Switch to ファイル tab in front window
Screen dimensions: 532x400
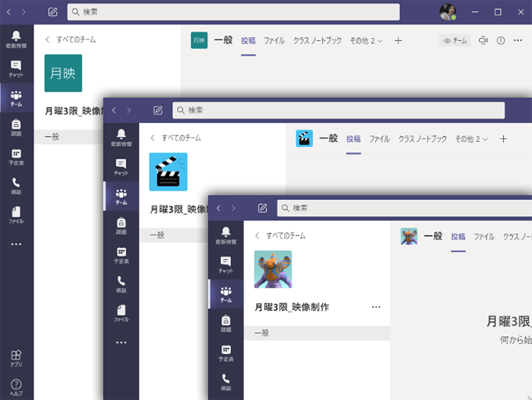coord(484,237)
